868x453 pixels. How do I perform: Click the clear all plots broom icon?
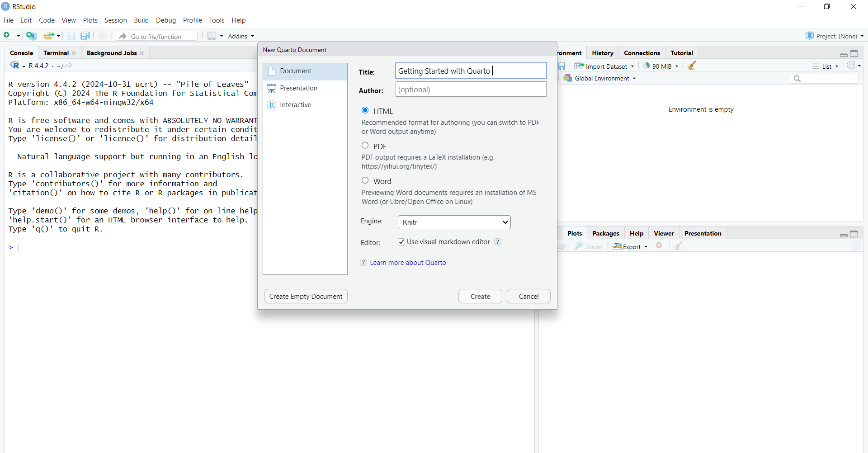point(678,246)
